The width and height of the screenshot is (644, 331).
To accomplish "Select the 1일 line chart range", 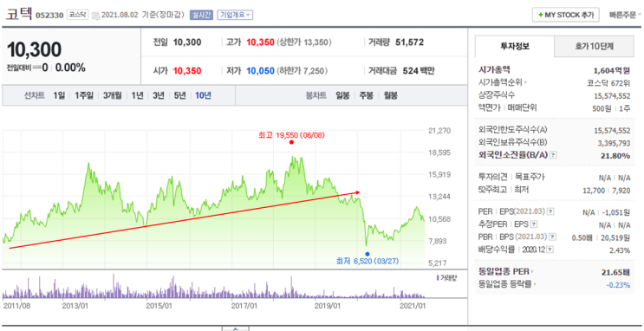I will (x=59, y=95).
